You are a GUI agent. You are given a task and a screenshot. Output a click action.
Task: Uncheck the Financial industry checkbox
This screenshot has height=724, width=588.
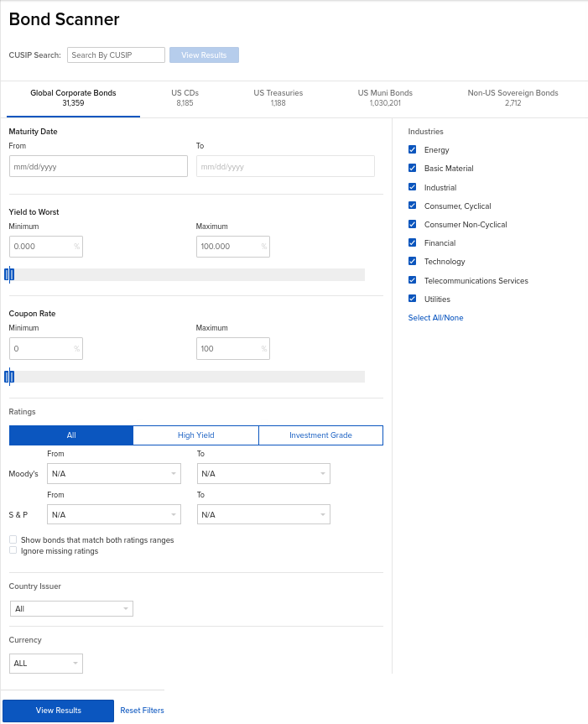click(412, 242)
